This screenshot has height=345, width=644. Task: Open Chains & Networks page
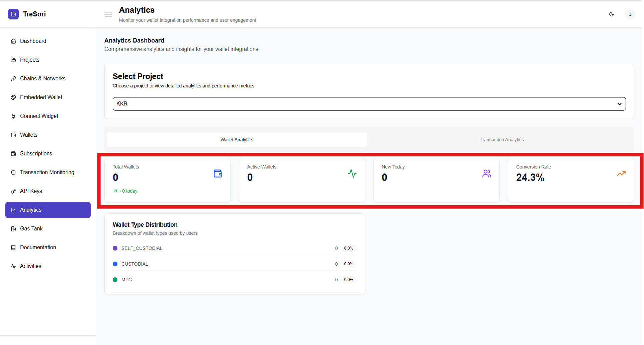(42, 78)
